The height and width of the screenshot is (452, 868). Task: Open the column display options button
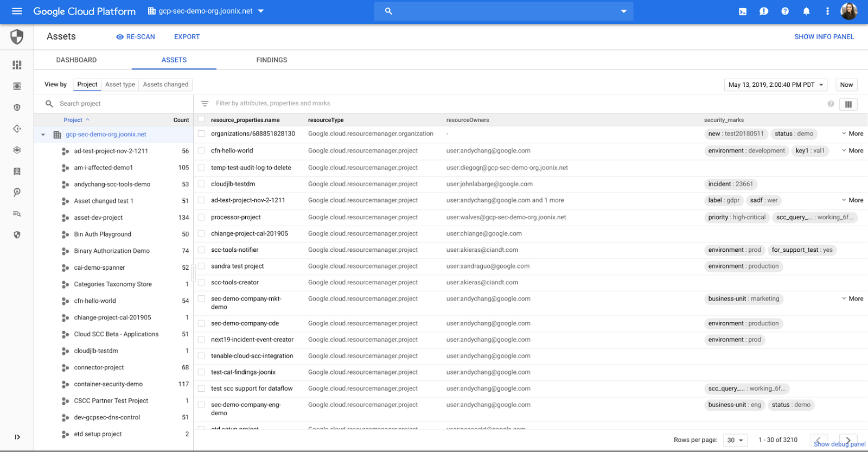click(848, 104)
